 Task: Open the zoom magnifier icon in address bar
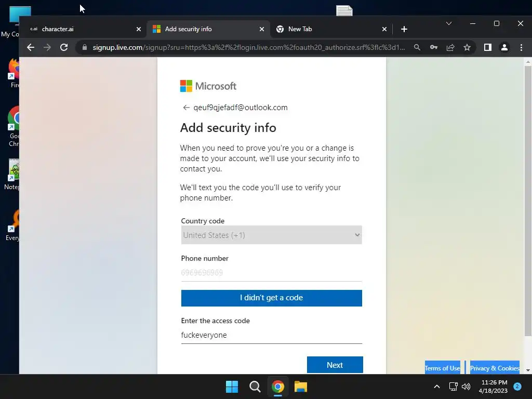click(x=417, y=47)
